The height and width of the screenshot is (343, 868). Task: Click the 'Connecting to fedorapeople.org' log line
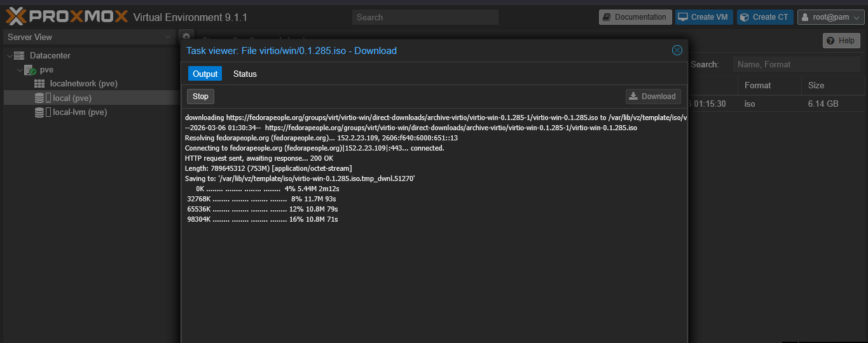314,148
